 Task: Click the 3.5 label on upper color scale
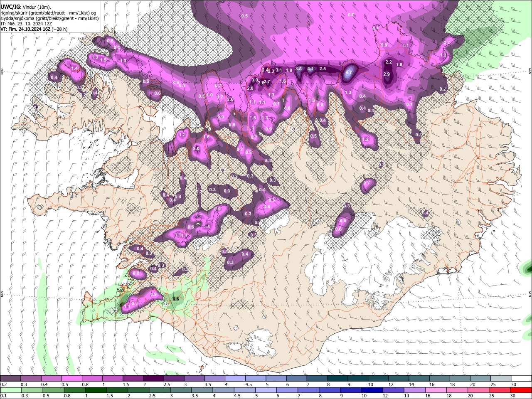tap(207, 384)
